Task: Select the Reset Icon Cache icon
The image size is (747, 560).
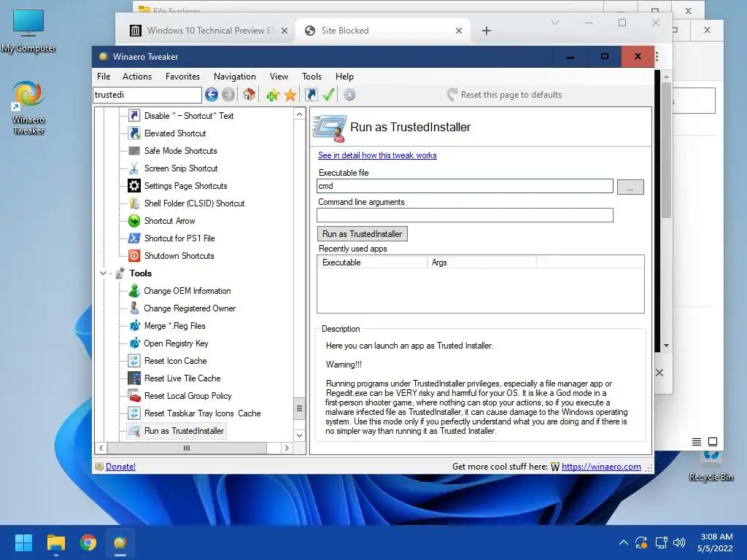Action: coord(134,361)
